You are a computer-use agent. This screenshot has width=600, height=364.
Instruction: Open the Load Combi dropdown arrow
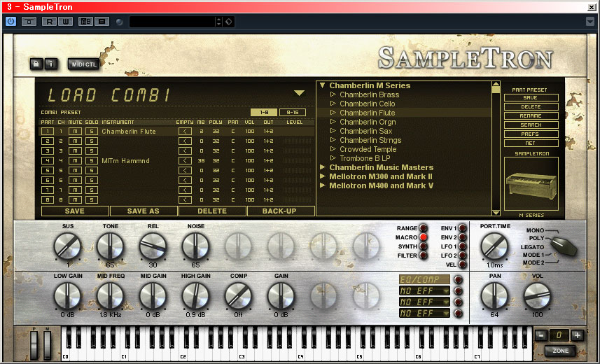[299, 93]
